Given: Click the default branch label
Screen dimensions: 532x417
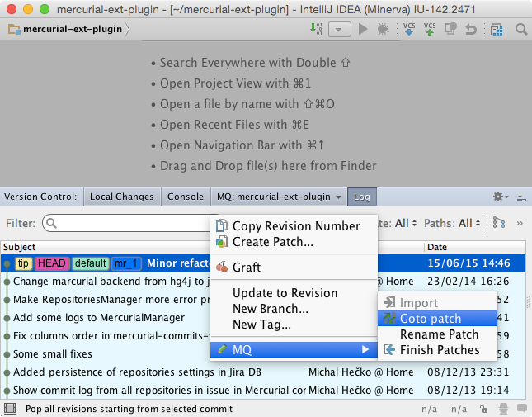Looking at the screenshot, I should pos(91,263).
